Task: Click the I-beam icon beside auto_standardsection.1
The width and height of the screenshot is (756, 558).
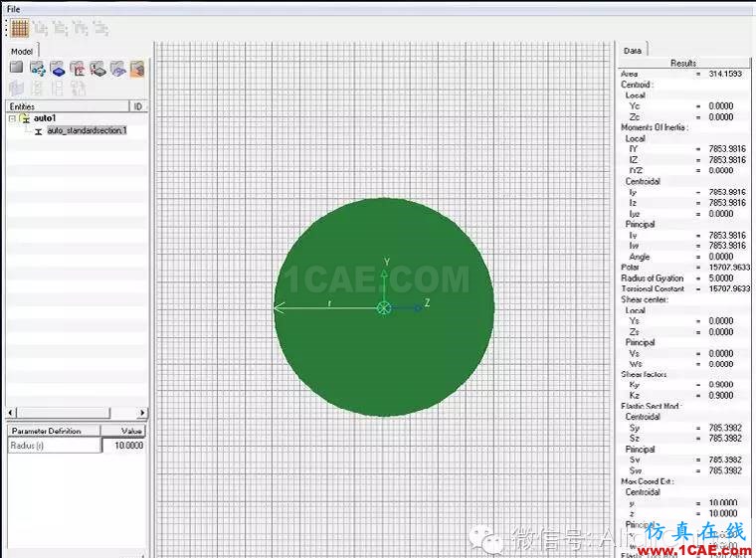Action: (39, 131)
